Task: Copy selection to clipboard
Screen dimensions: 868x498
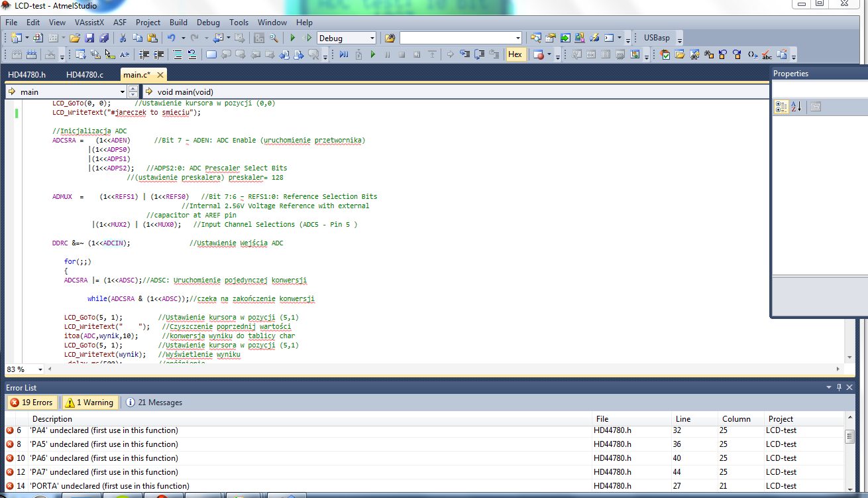Action: pos(137,38)
